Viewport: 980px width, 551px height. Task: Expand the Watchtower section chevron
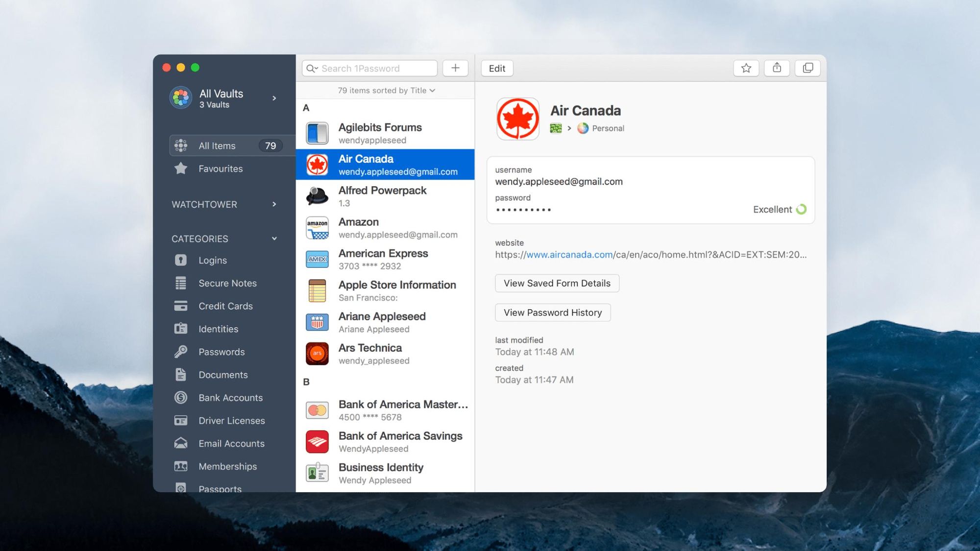[274, 204]
